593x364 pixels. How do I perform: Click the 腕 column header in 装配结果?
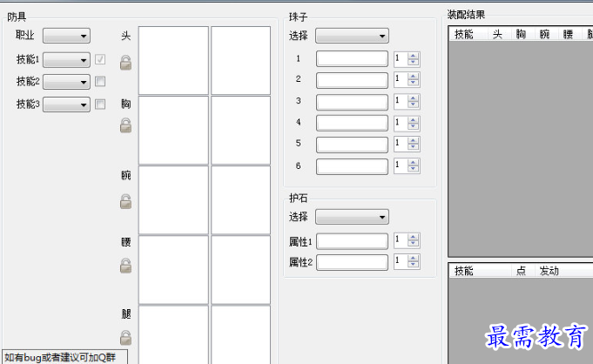546,34
